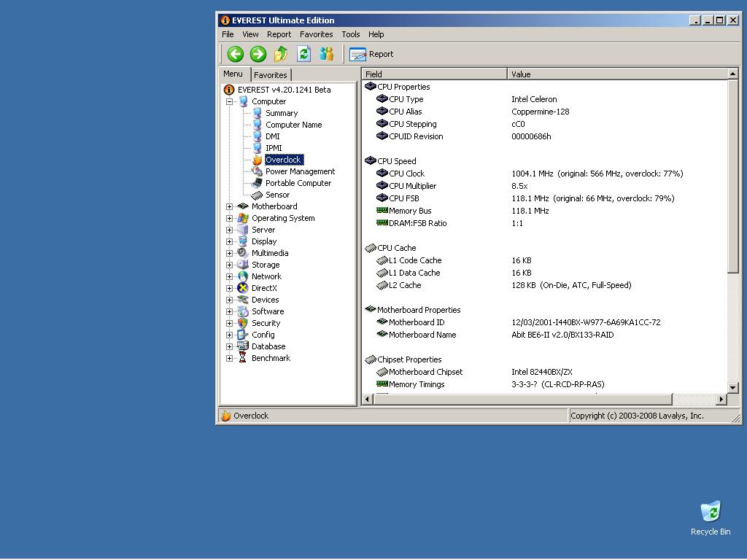Click the CPU Multiplier field row

(544, 186)
